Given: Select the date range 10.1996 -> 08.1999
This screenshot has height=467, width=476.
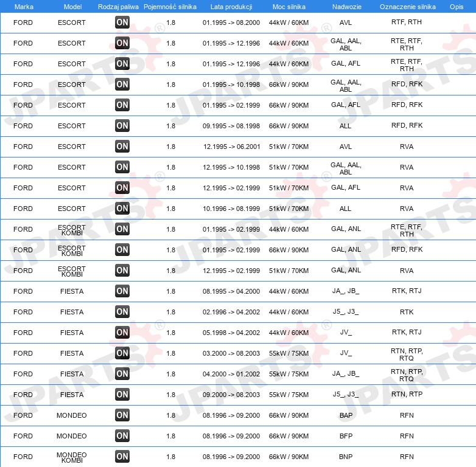Looking at the screenshot, I should (231, 209).
